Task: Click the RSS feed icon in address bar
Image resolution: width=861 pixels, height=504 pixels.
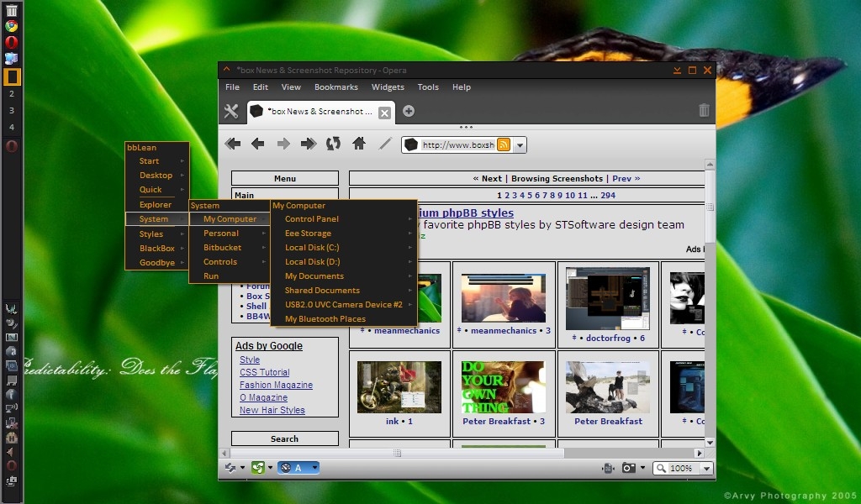Action: [504, 144]
